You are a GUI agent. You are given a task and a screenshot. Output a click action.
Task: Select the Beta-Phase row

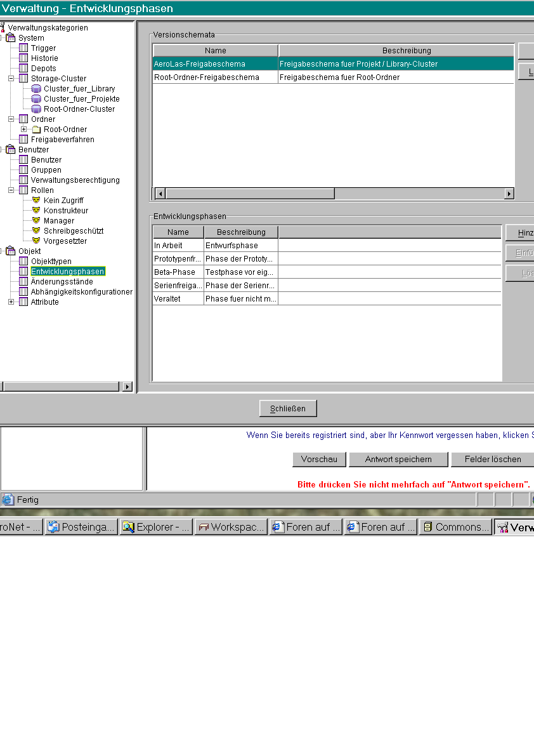[x=327, y=272]
